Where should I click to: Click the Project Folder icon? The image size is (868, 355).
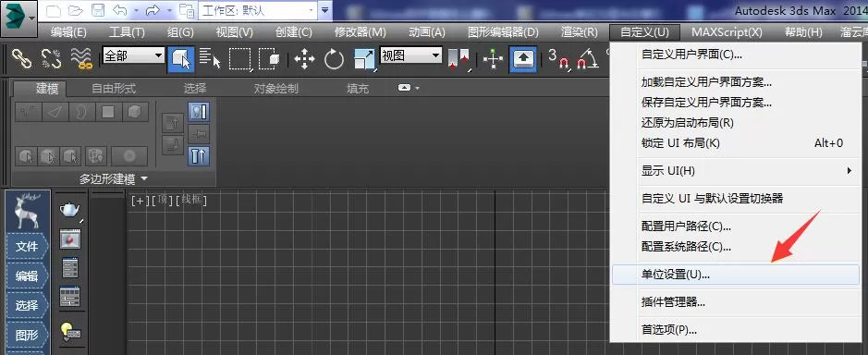[187, 10]
